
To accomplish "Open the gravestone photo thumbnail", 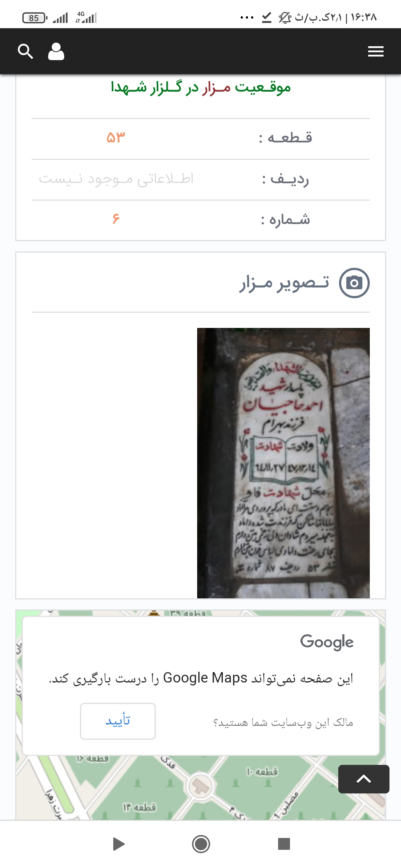I will click(x=283, y=463).
